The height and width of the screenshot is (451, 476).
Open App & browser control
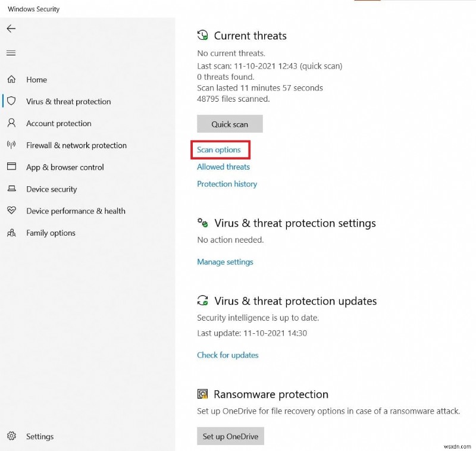point(65,167)
